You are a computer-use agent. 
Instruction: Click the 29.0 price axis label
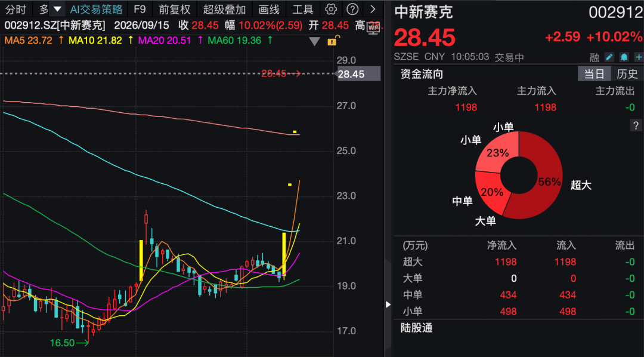tap(346, 61)
